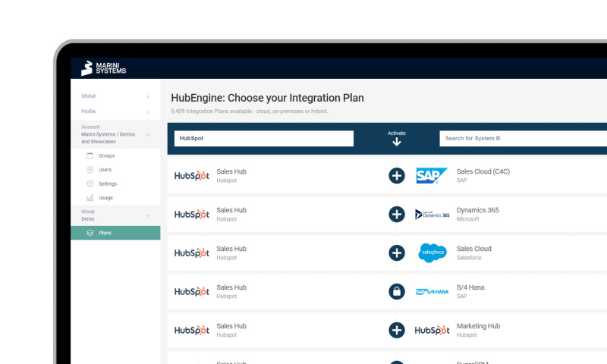Select the 'Sales Cloud (C4C)' text

point(483,171)
